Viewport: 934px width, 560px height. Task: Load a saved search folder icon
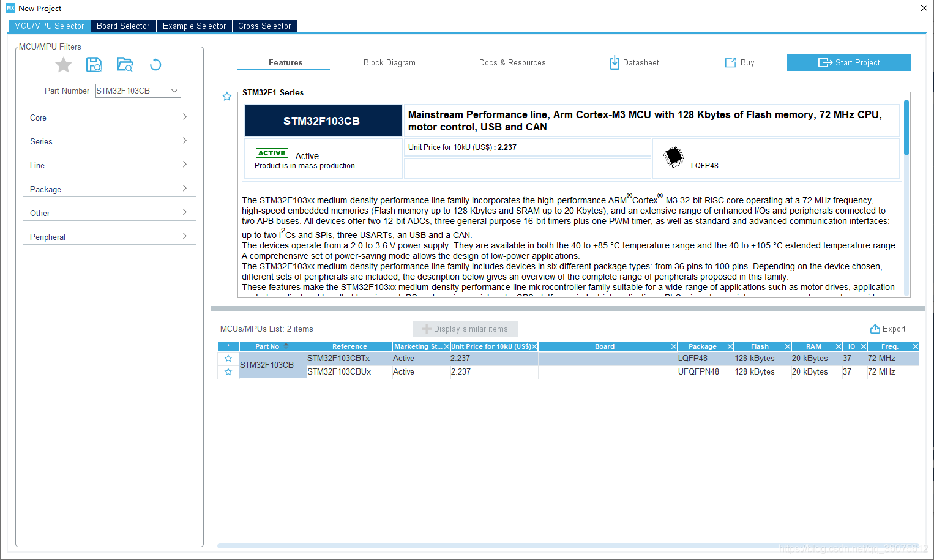(125, 65)
